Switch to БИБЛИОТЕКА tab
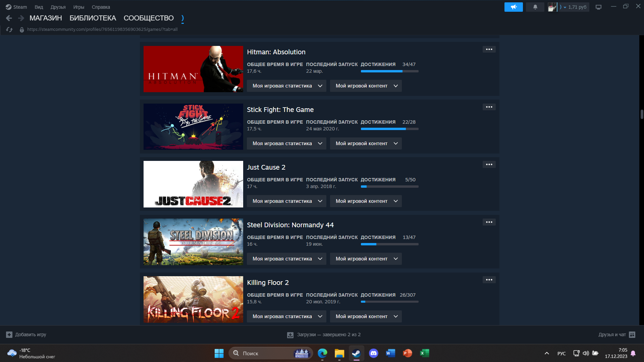 93,18
